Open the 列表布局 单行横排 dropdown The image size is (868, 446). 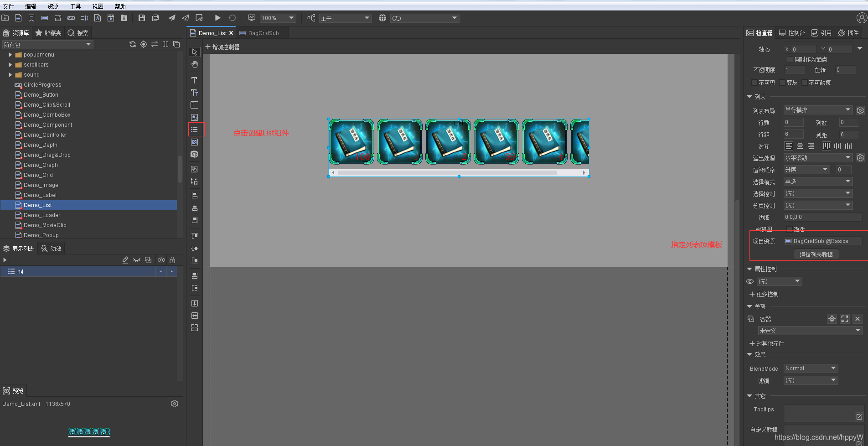818,110
